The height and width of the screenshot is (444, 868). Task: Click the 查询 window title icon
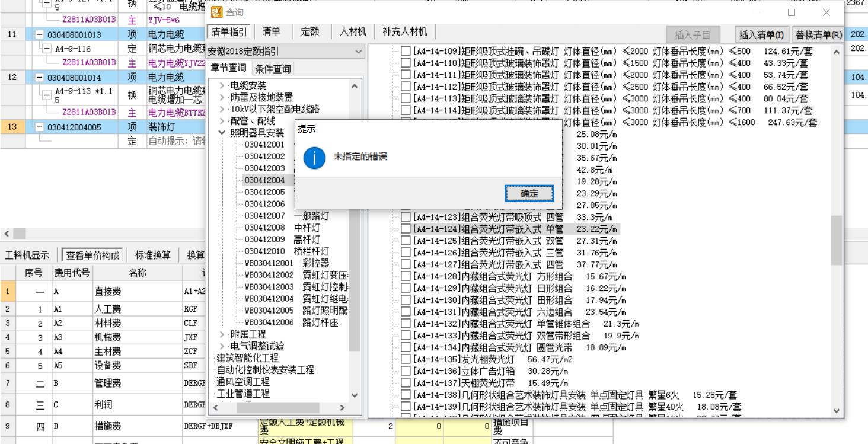217,12
